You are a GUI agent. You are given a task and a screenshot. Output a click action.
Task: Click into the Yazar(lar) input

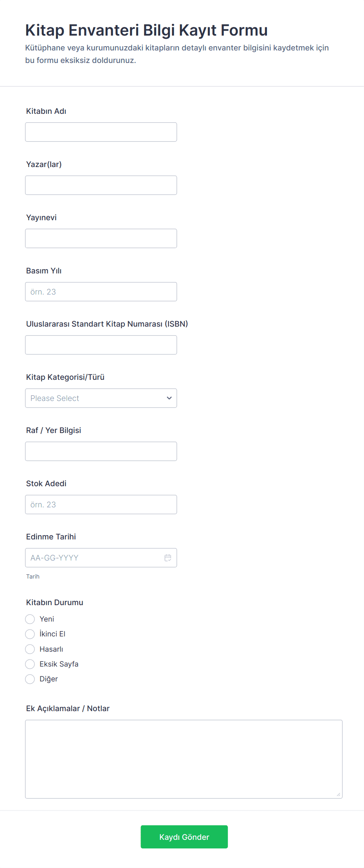click(101, 185)
